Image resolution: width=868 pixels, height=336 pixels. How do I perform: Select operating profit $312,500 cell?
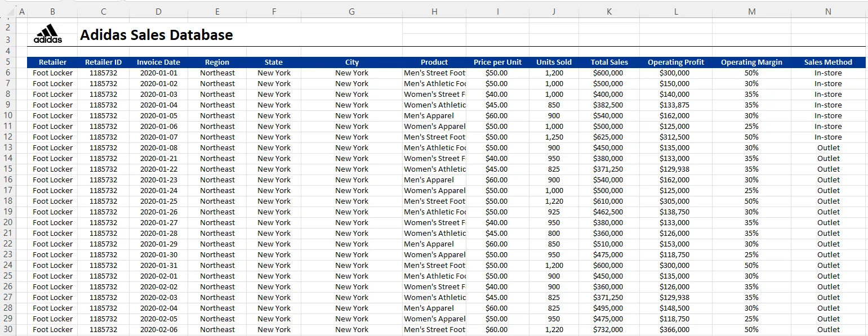676,137
